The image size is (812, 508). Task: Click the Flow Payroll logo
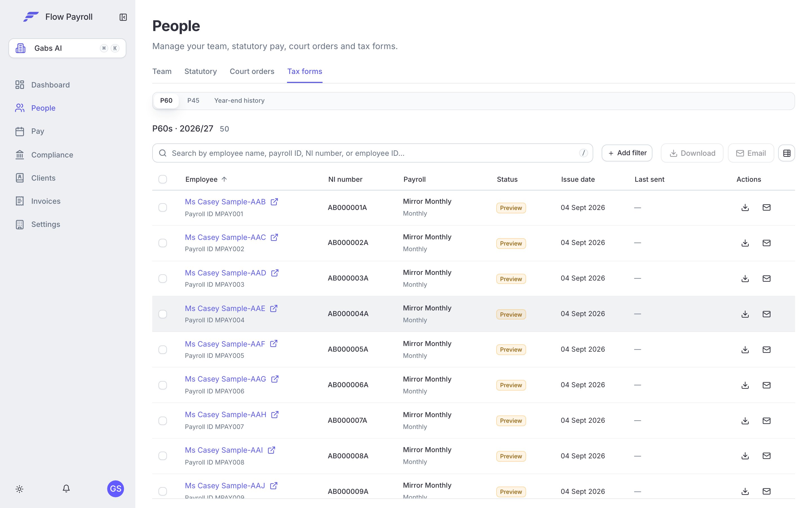31,17
